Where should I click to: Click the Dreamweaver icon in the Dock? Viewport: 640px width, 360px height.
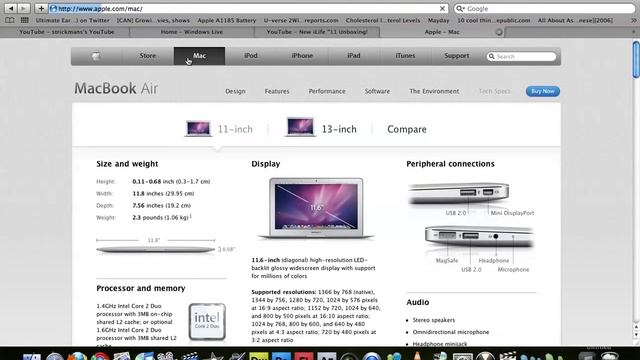coord(259,356)
